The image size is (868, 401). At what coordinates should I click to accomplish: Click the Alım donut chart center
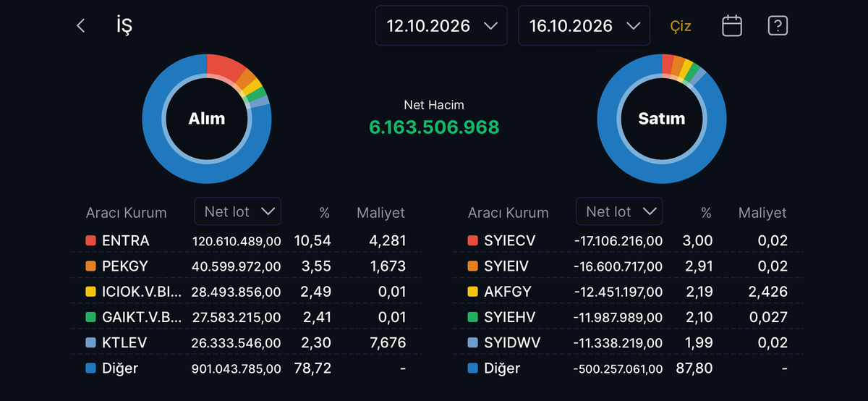point(207,118)
